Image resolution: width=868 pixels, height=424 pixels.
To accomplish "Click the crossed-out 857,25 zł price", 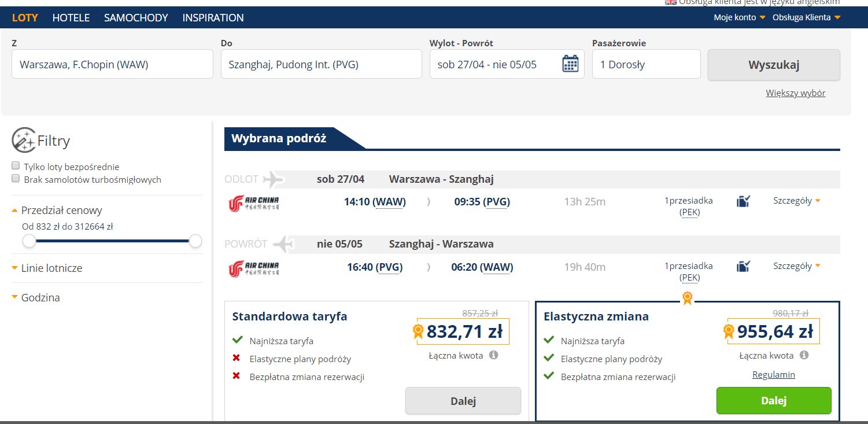I will point(480,313).
